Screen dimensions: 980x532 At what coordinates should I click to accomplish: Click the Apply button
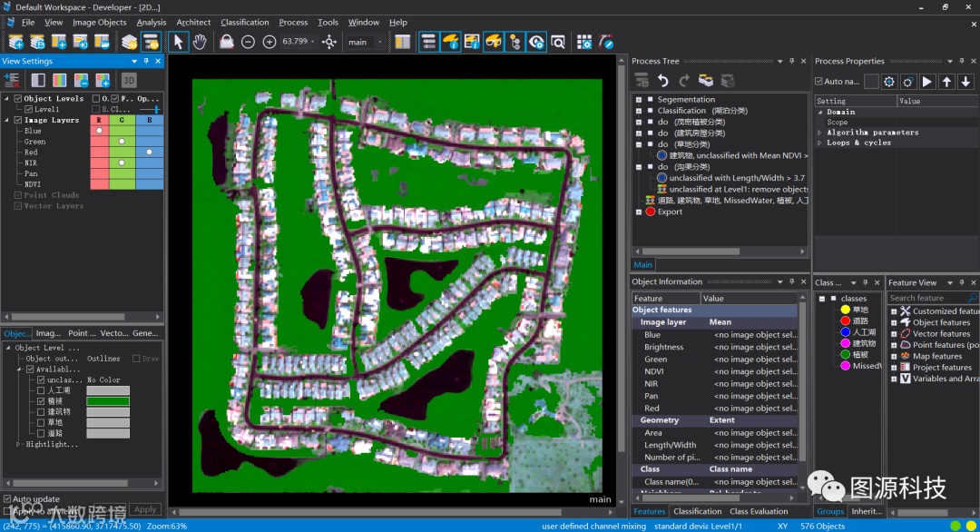(x=145, y=510)
